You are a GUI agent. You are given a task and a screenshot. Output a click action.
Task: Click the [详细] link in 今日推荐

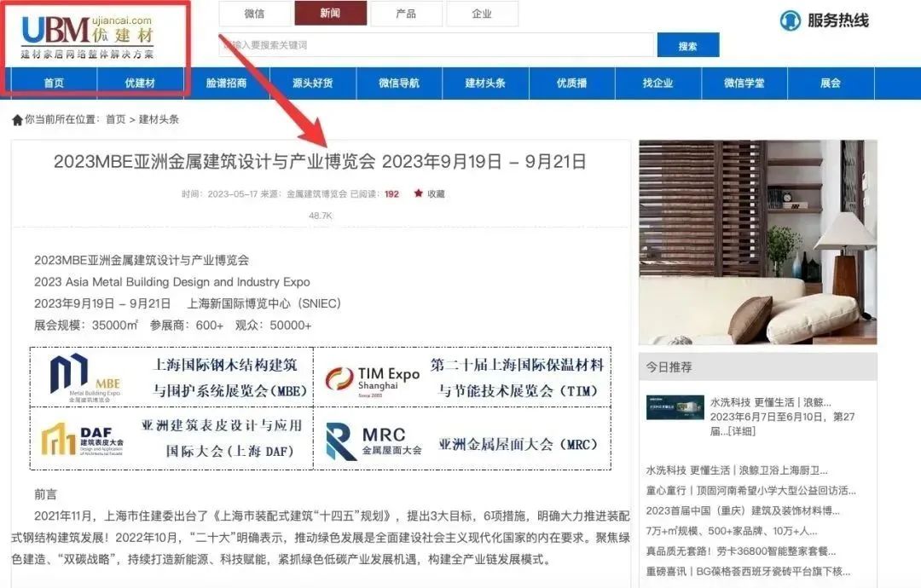click(740, 431)
